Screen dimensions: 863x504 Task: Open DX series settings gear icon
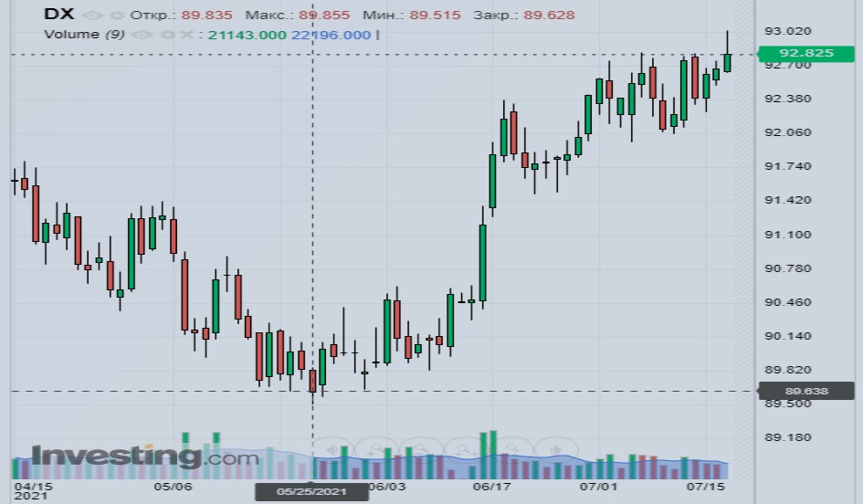(x=117, y=16)
